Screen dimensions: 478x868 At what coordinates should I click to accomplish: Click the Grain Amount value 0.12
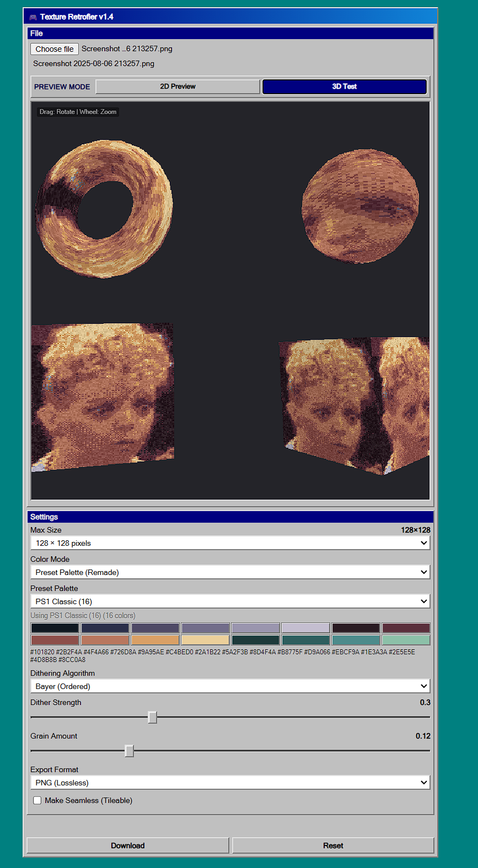[x=423, y=736]
